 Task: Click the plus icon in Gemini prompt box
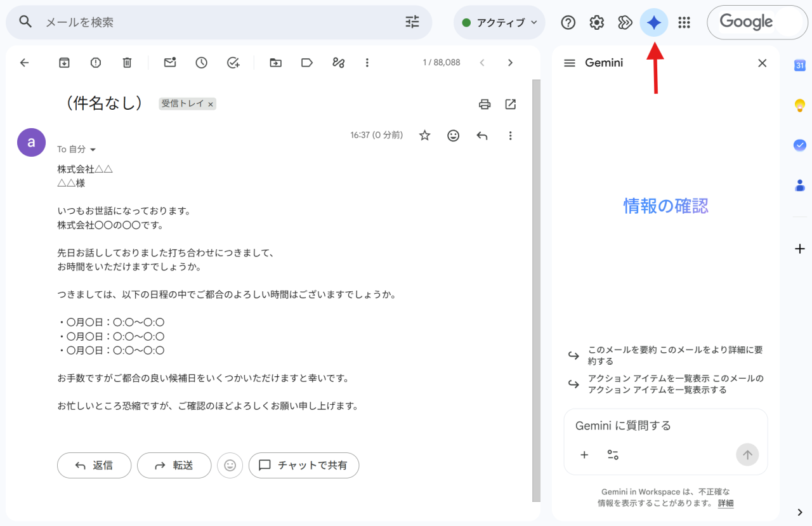click(x=584, y=454)
